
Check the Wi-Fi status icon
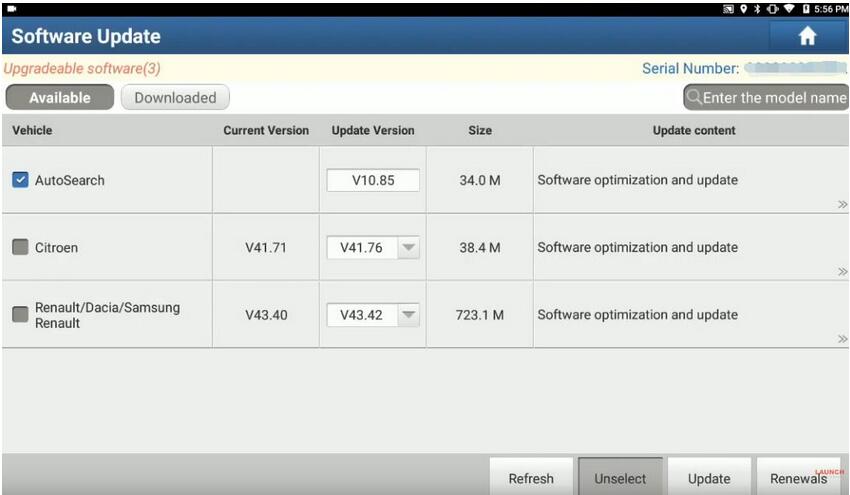[x=789, y=9]
